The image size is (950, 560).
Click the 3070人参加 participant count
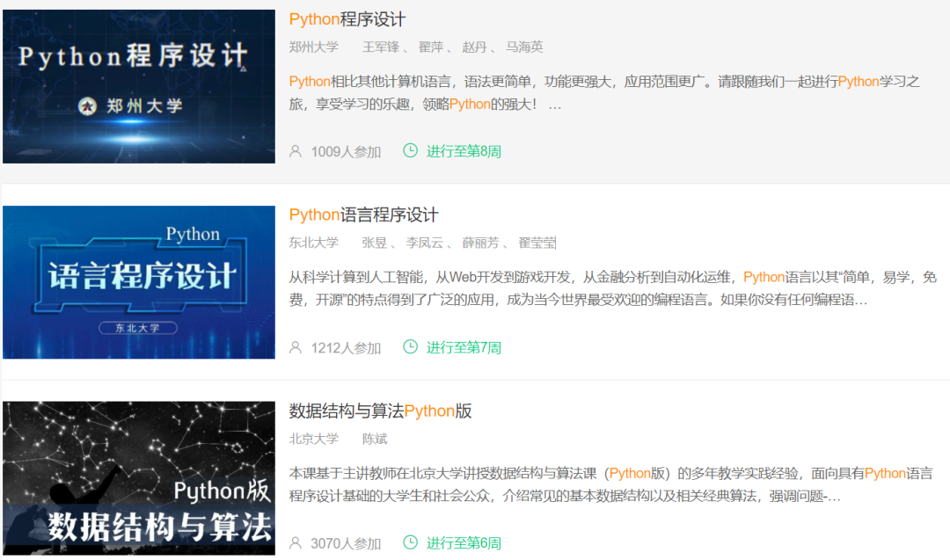346,543
